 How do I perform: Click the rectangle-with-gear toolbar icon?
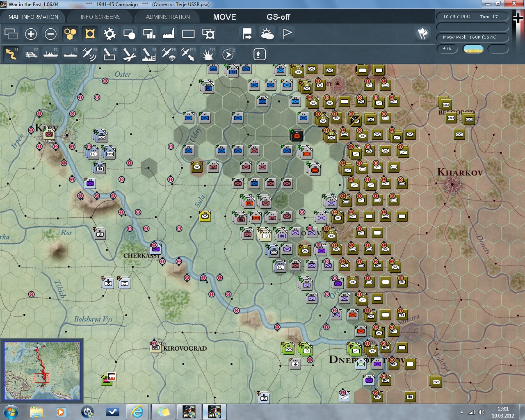tap(208, 34)
